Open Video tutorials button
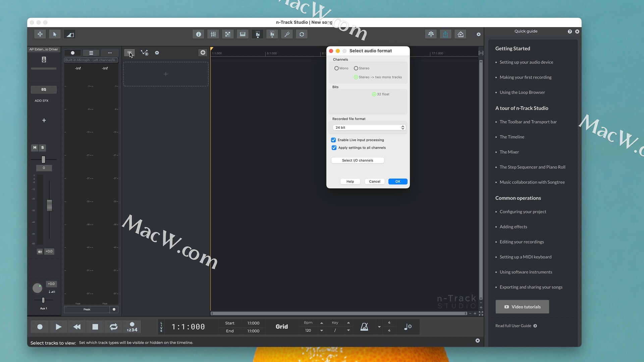Screen dimensions: 644x362 tap(522, 307)
